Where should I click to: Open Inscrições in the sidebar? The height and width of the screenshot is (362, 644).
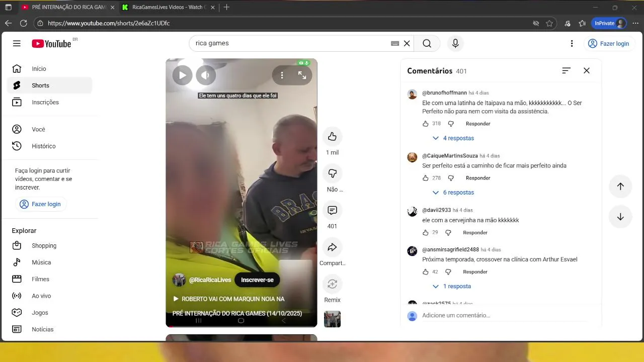click(x=49, y=102)
